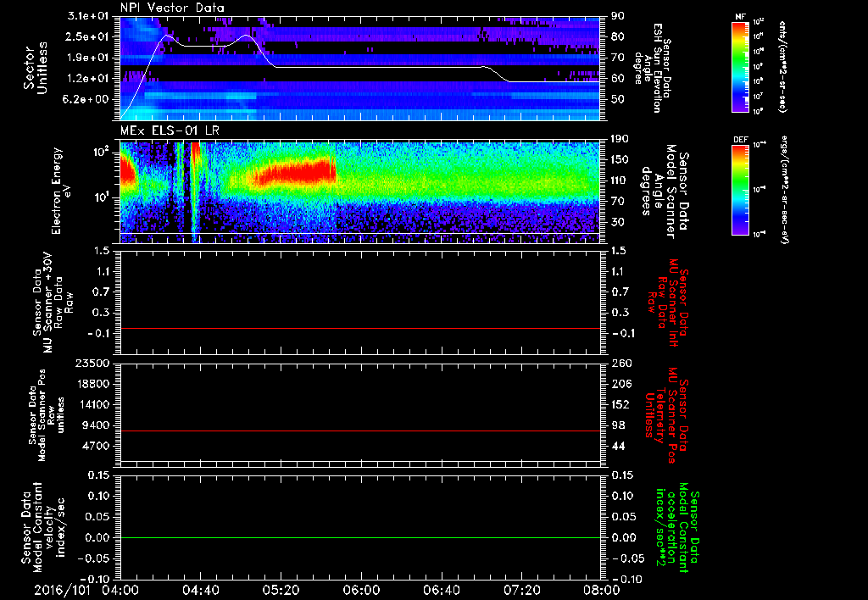Click the "3.1e+01" sector tick value
This screenshot has width=868, height=600.
[x=87, y=16]
